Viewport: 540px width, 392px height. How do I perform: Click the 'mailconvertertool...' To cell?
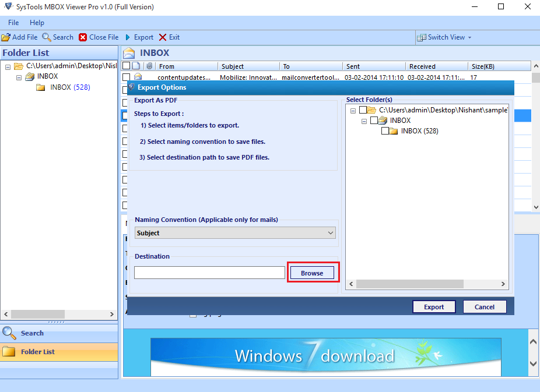pos(311,77)
